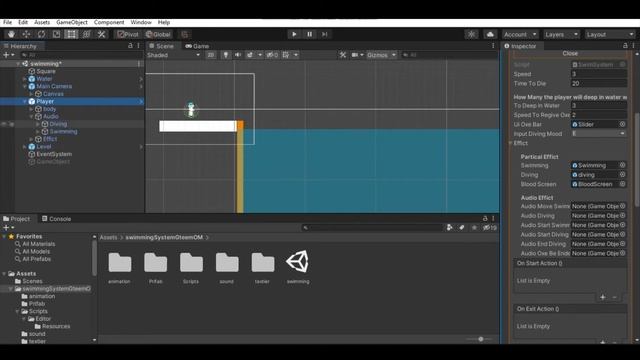
Task: Pick object for Ui Oxe Bar Slider
Action: point(622,124)
